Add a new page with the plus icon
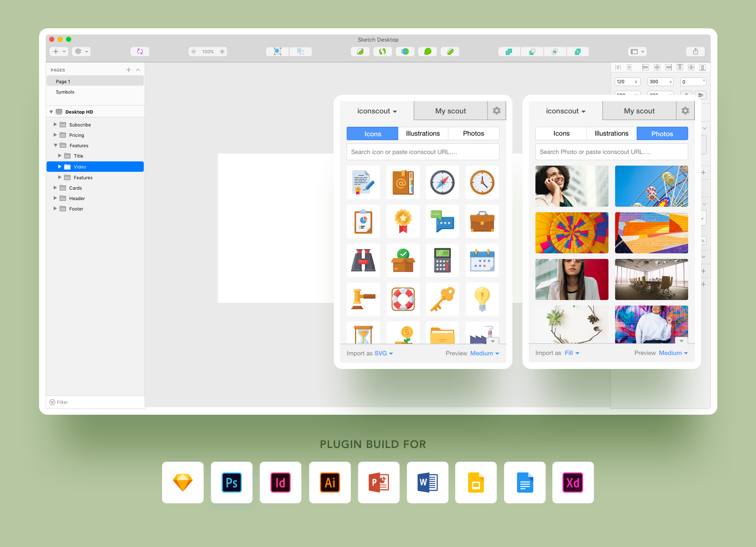Screen dimensions: 756x547 (128, 69)
